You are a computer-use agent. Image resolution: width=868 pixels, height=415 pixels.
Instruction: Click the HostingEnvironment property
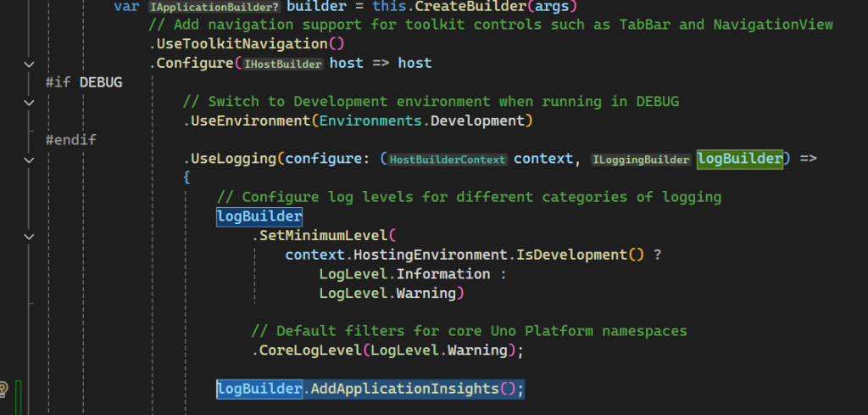pos(431,255)
